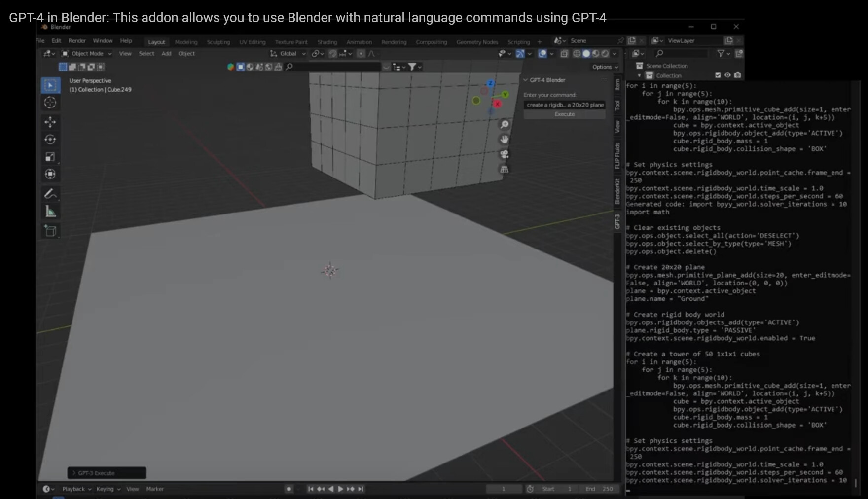Screen dimensions: 868x499
Task: Select the Add Cube tool
Action: pyautogui.click(x=50, y=231)
